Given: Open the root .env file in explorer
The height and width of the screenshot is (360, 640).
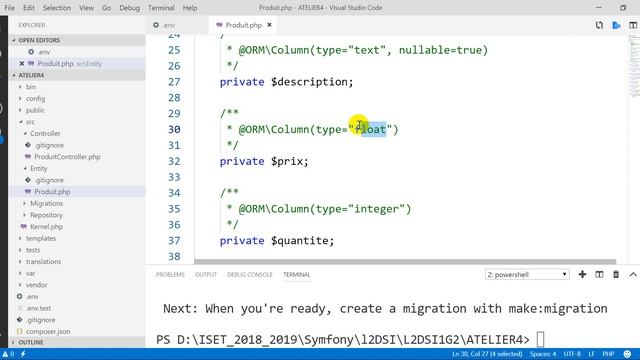Looking at the screenshot, I should click(77, 296).
